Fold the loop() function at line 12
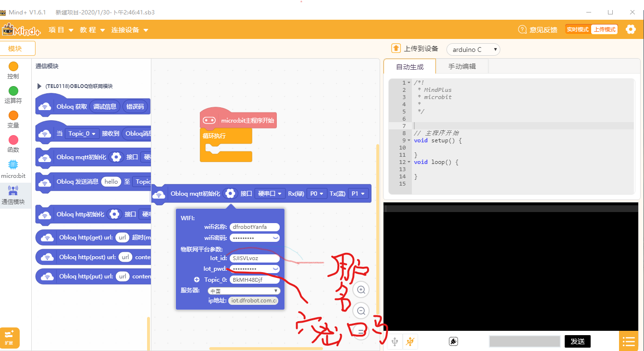This screenshot has width=644, height=351. pyautogui.click(x=409, y=162)
